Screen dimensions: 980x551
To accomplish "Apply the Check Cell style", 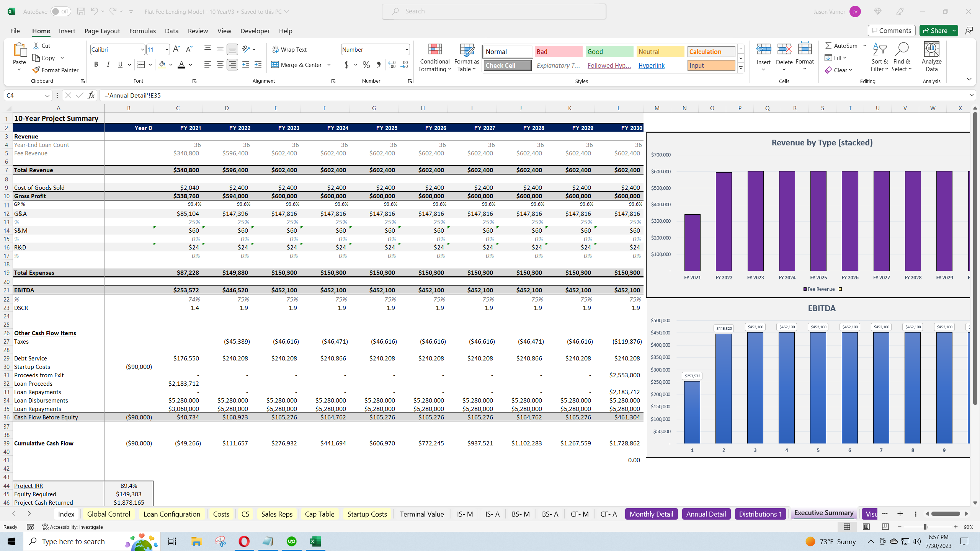I will click(x=508, y=65).
